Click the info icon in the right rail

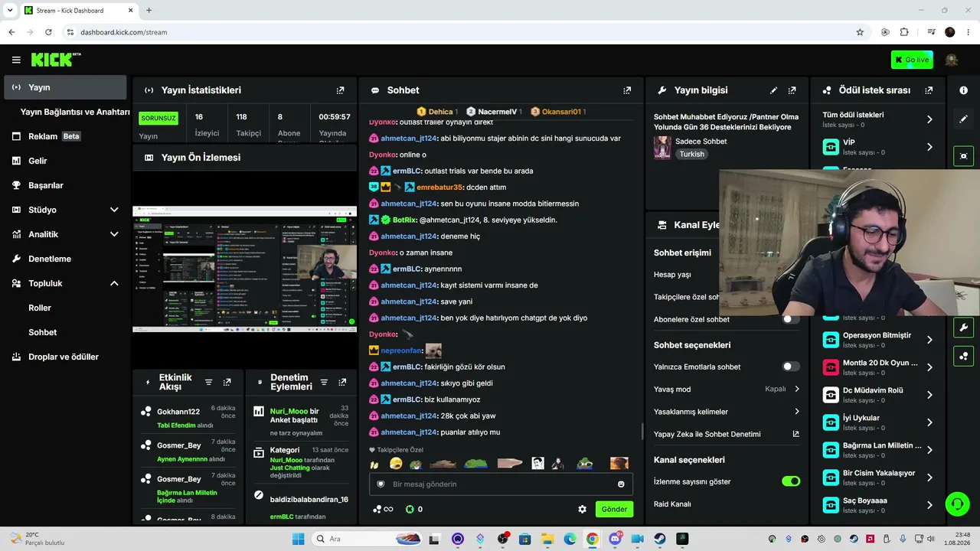pos(964,90)
